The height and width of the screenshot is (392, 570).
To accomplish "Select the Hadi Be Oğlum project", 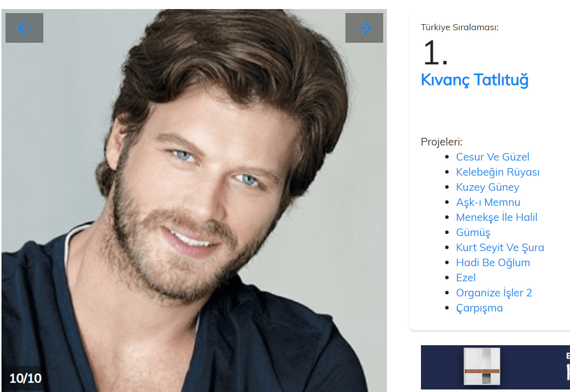I will point(493,263).
